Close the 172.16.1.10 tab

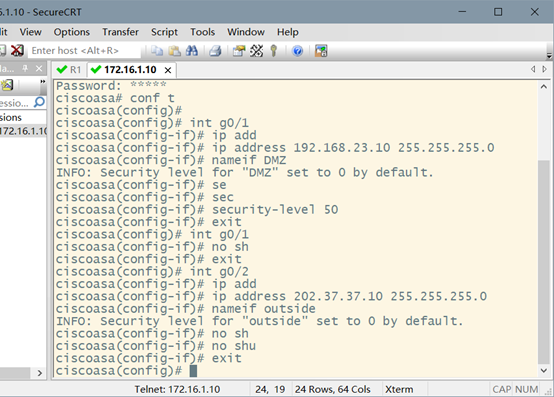click(168, 70)
